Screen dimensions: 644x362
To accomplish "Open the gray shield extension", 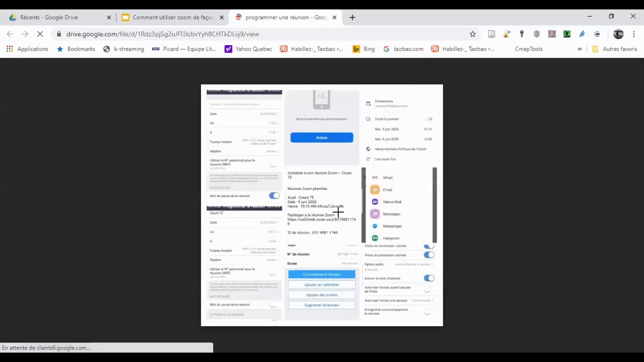I will [x=537, y=34].
